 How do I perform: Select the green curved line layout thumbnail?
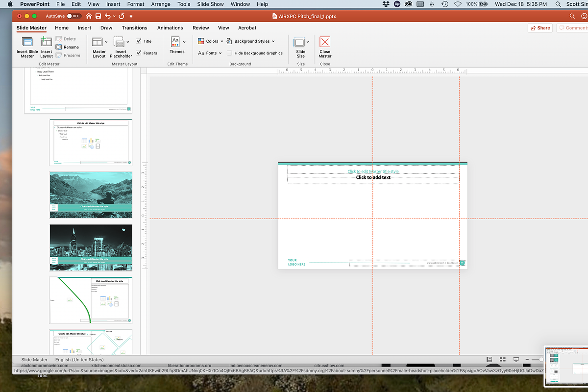[x=91, y=300]
